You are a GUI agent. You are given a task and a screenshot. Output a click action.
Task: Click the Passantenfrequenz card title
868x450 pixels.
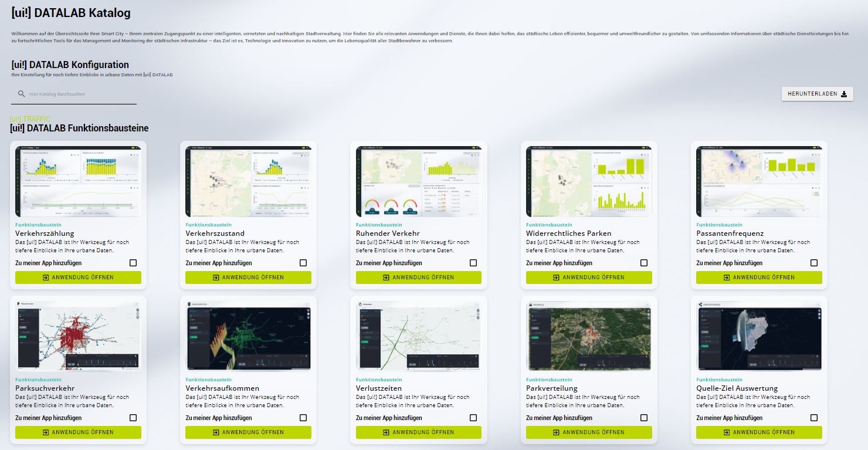[x=730, y=234]
